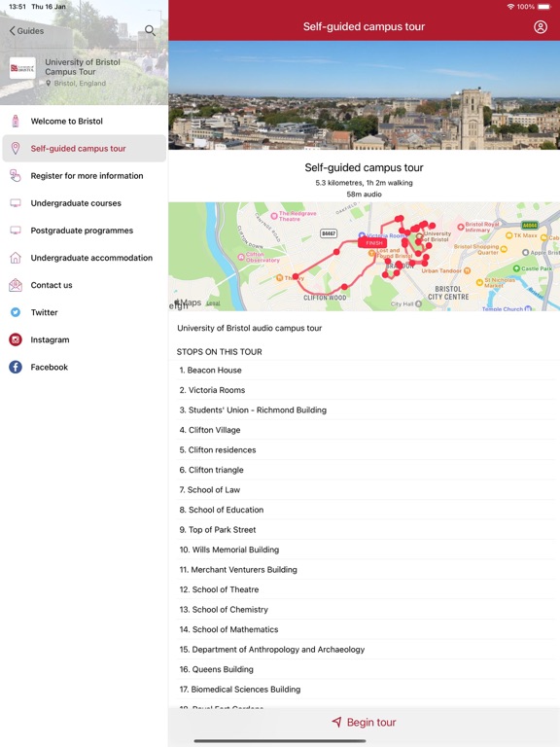Select stop 8. School of Education
The image size is (560, 747).
coord(365,510)
